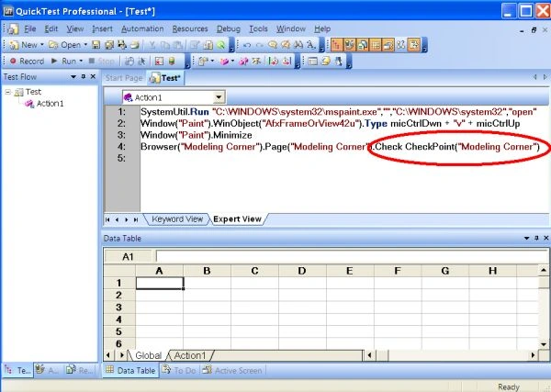The width and height of the screenshot is (551, 392).
Task: Select Action1 in the Test Flow tree
Action: click(x=50, y=104)
